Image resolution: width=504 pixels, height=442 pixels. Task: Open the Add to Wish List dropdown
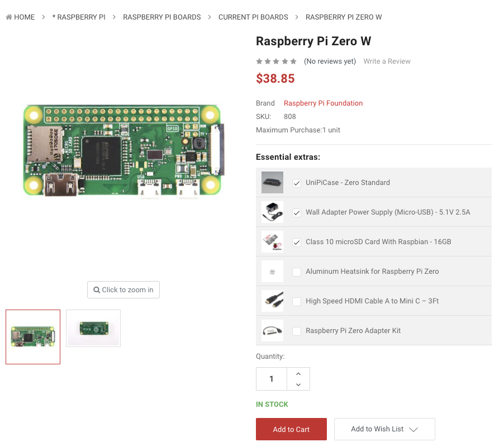pos(384,429)
